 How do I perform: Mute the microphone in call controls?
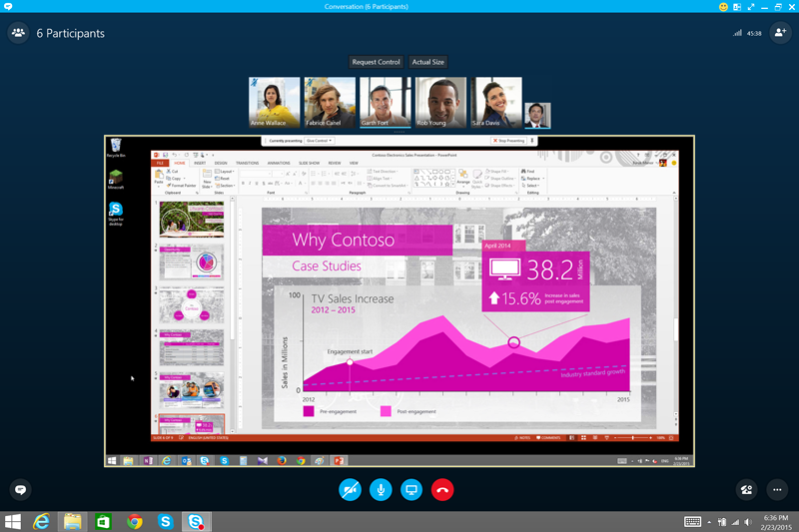(x=381, y=490)
